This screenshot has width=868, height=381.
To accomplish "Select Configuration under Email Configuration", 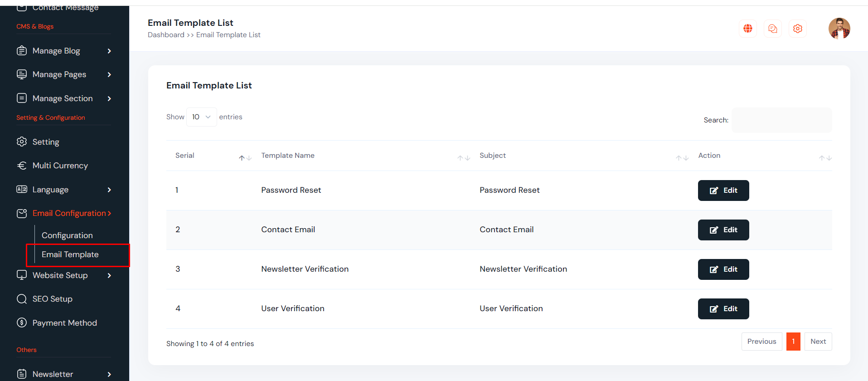I will pos(67,235).
